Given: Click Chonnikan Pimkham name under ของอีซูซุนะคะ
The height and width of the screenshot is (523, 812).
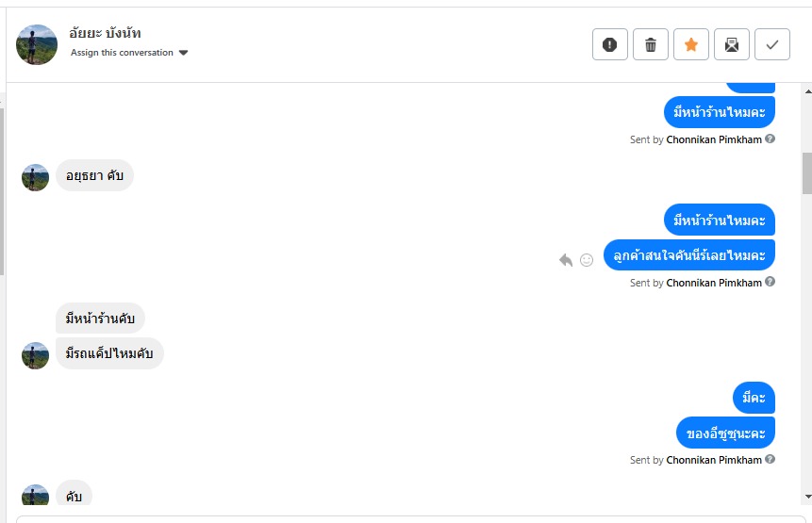Looking at the screenshot, I should pyautogui.click(x=713, y=461).
